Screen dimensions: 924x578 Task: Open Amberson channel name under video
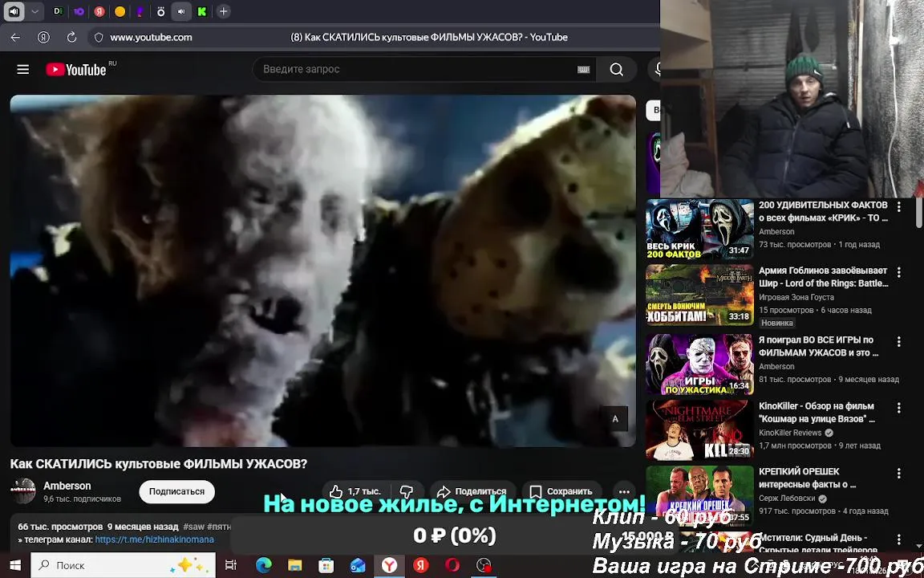[67, 486]
